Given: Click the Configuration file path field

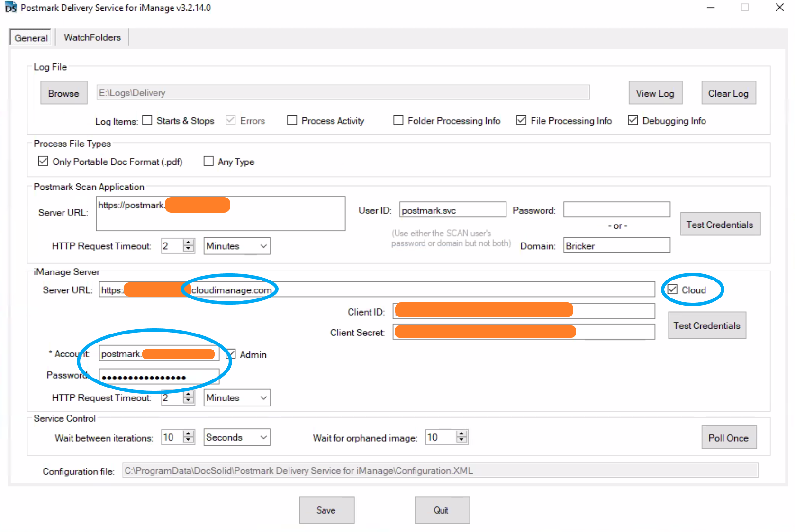Looking at the screenshot, I should pos(440,470).
